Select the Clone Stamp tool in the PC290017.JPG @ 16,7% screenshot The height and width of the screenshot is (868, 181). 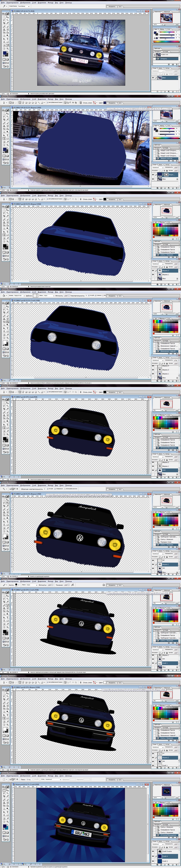coord(4,30)
